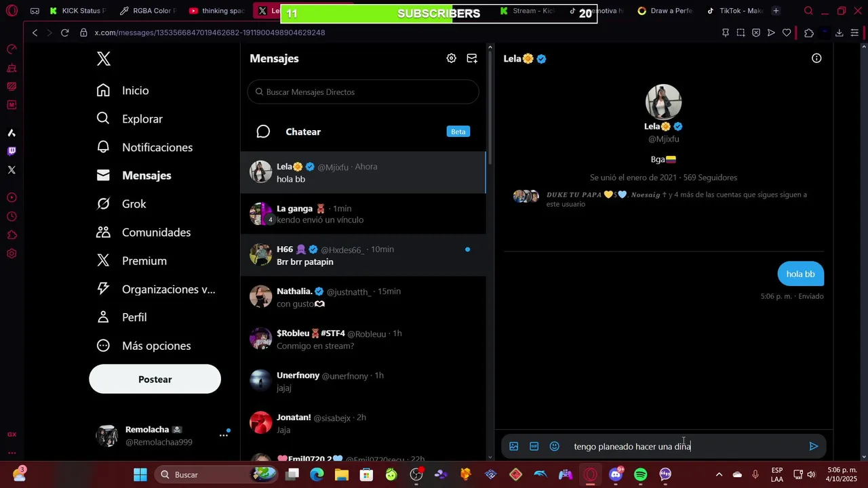Viewport: 868px width, 488px height.
Task: Open History from the Opera sidebar clock icon
Action: click(12, 217)
